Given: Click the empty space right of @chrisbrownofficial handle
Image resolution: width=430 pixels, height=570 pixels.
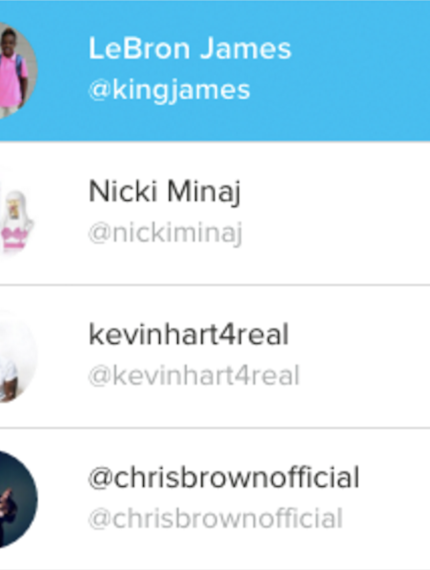Looking at the screenshot, I should coord(386,519).
